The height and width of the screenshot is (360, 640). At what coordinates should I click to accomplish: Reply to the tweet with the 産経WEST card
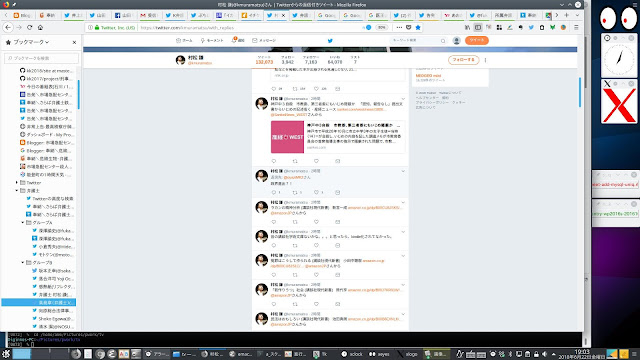coord(274,161)
